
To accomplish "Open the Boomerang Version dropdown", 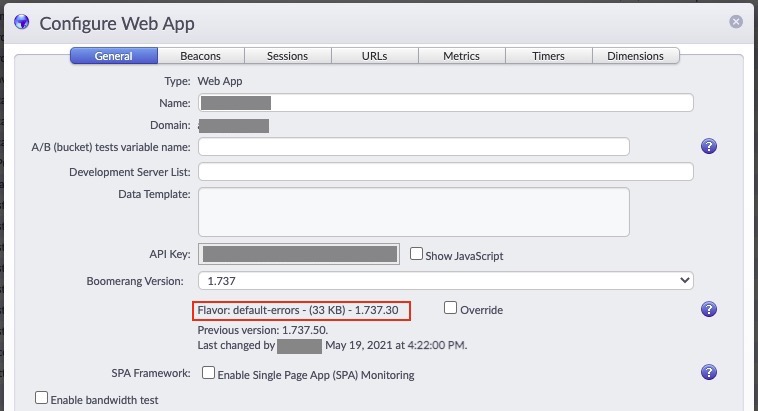I will pyautogui.click(x=445, y=281).
